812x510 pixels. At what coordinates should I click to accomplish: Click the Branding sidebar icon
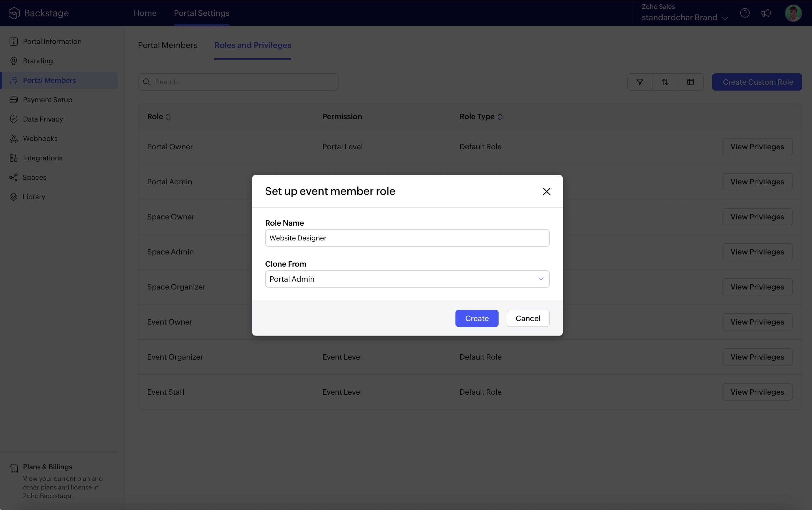[13, 61]
